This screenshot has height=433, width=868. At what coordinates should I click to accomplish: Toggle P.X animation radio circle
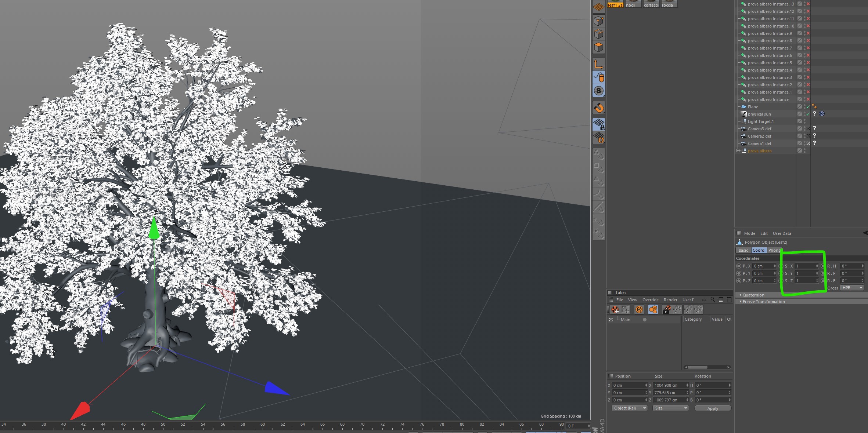[x=739, y=266]
